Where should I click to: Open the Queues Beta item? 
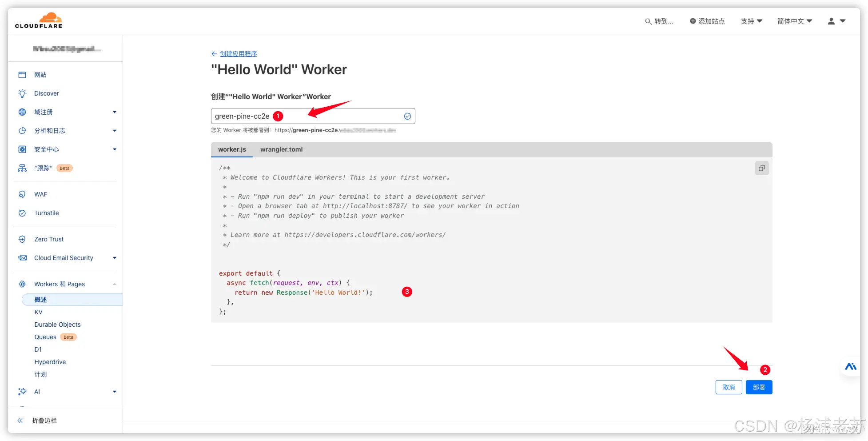click(x=55, y=337)
